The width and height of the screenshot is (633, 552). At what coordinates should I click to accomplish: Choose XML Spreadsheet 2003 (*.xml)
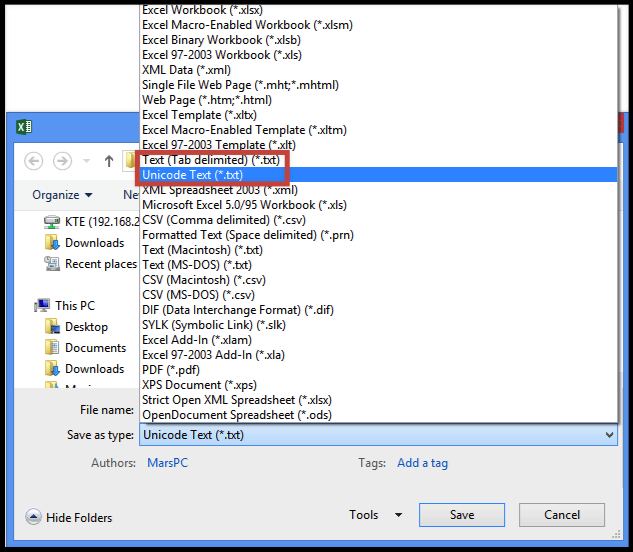(x=379, y=190)
